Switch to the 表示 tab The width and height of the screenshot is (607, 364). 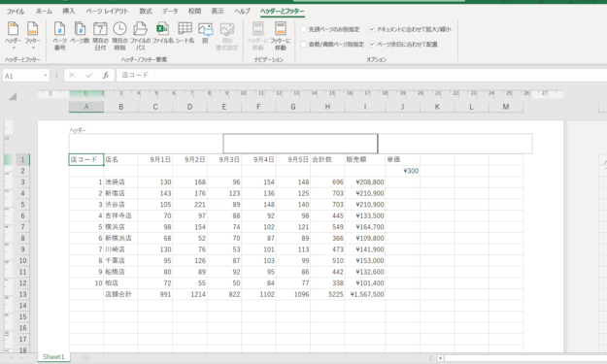[x=218, y=12]
